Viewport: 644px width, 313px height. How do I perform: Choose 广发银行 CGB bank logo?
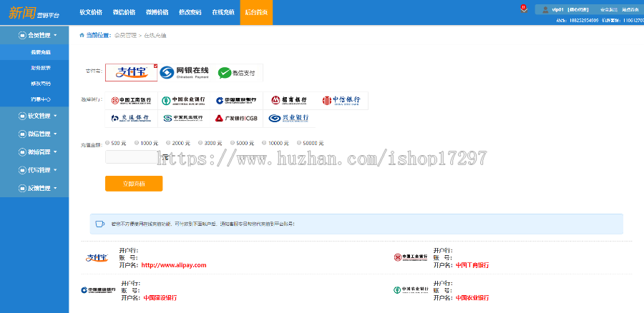(x=237, y=119)
